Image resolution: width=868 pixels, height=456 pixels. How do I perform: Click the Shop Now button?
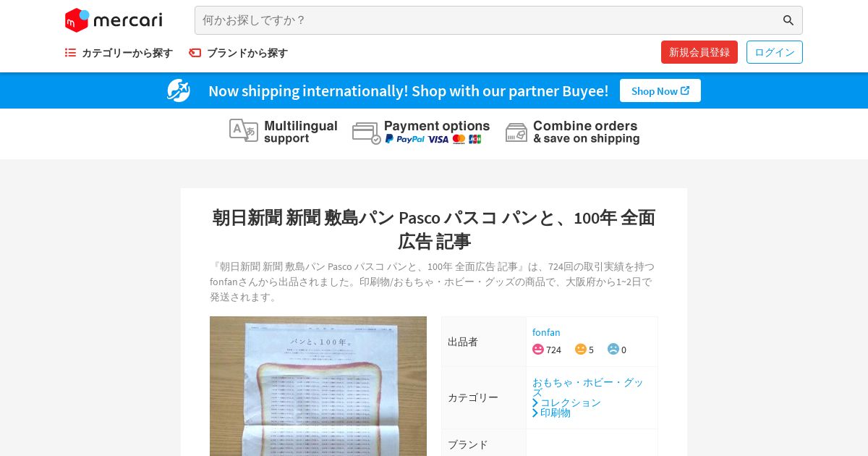[660, 90]
